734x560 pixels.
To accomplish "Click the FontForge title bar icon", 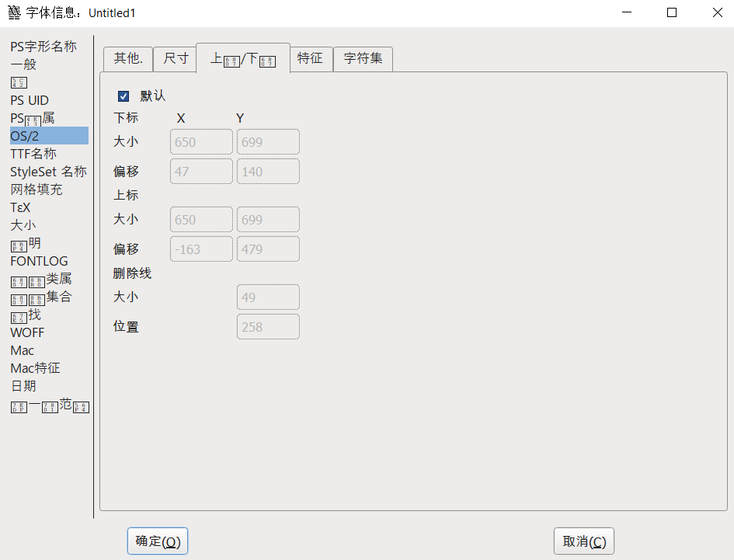I will pos(15,12).
